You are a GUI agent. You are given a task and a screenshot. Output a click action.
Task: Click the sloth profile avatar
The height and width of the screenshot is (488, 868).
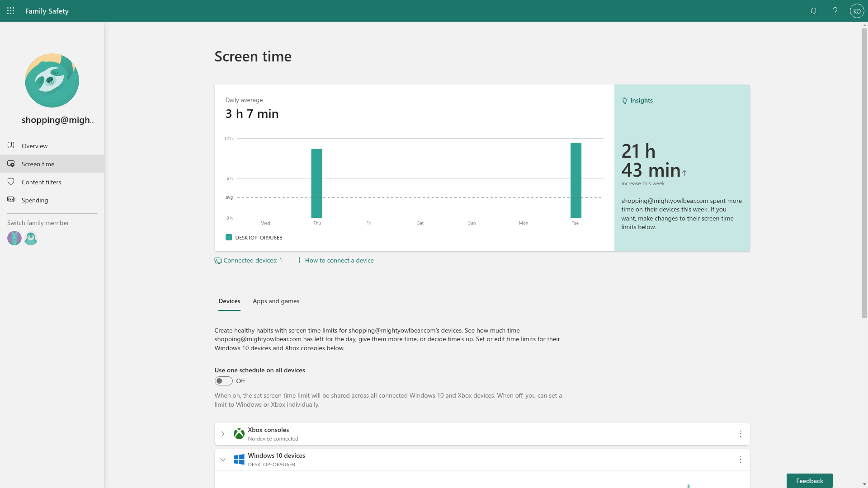pos(52,80)
